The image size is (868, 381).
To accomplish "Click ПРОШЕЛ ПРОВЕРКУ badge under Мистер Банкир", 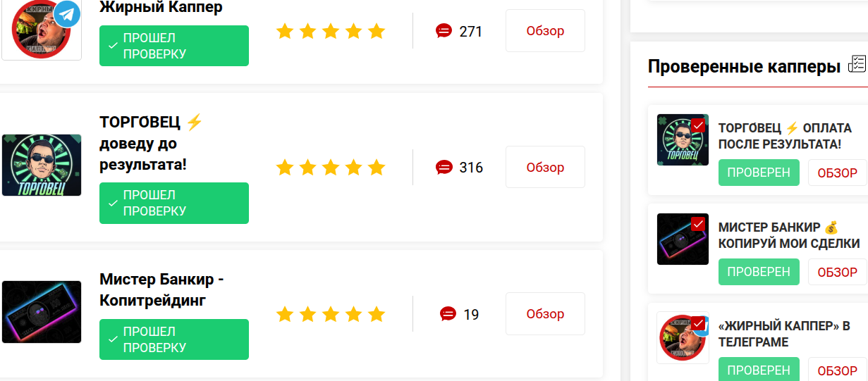I will pos(174,339).
